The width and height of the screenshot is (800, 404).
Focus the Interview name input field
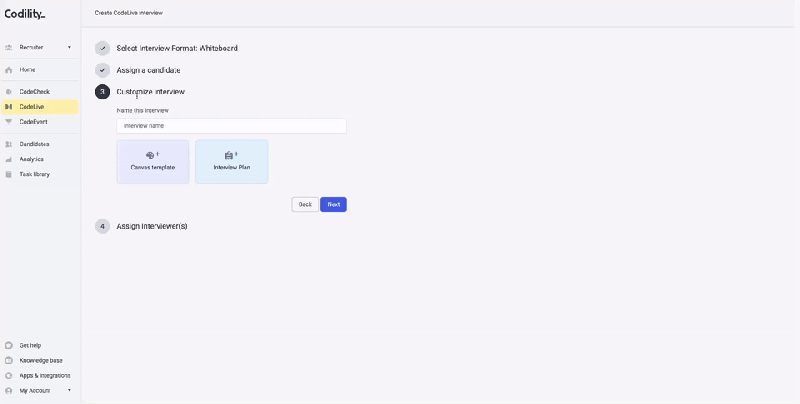(232, 126)
